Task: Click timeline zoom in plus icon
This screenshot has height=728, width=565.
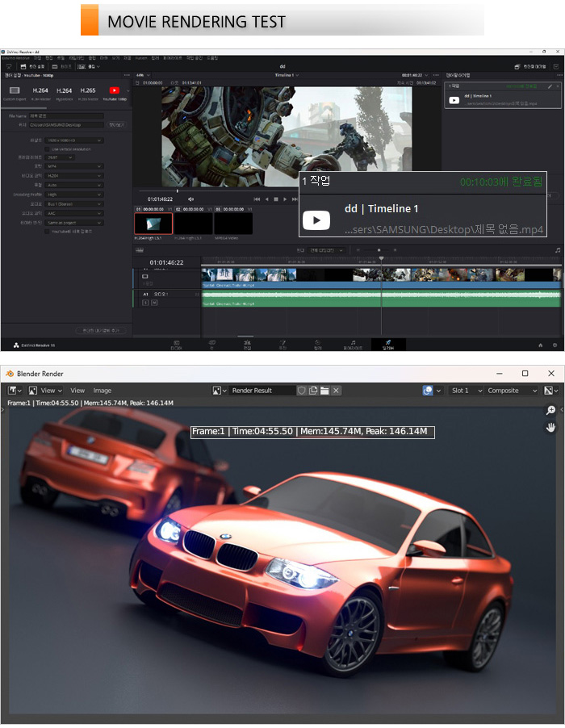Action: tap(395, 250)
